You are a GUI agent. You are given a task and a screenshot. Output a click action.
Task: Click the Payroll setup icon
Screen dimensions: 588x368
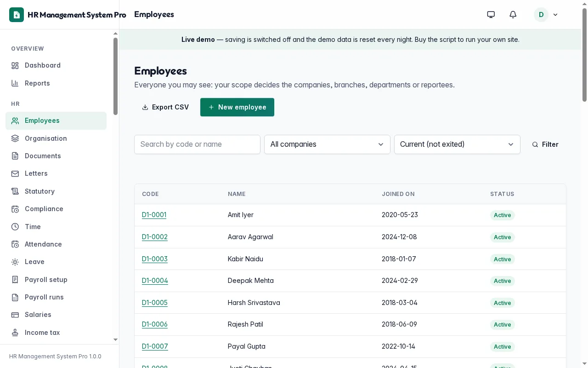(15, 280)
